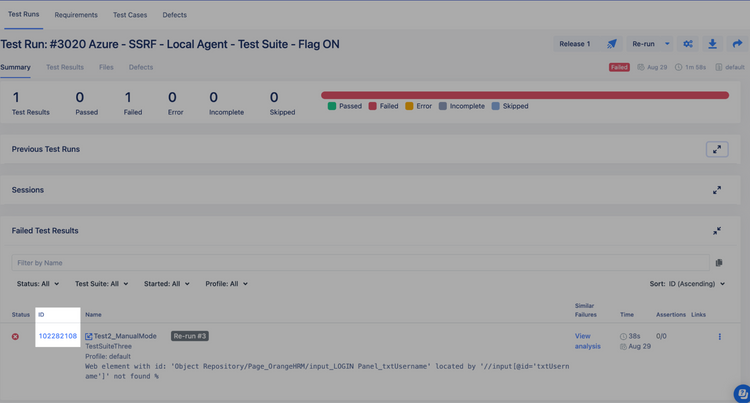The width and height of the screenshot is (750, 403).
Task: Open run settings via the gears icon
Action: [688, 44]
